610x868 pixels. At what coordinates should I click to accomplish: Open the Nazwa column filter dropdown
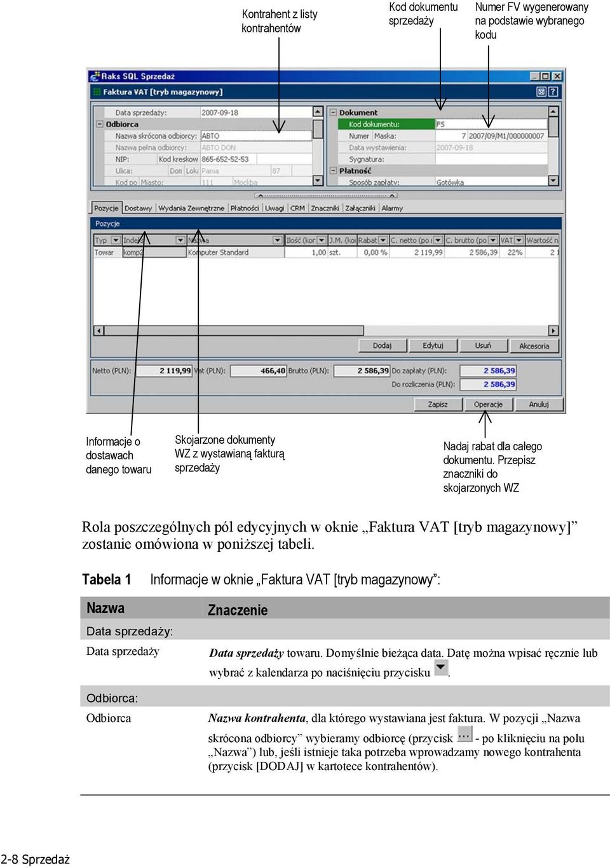click(x=278, y=240)
